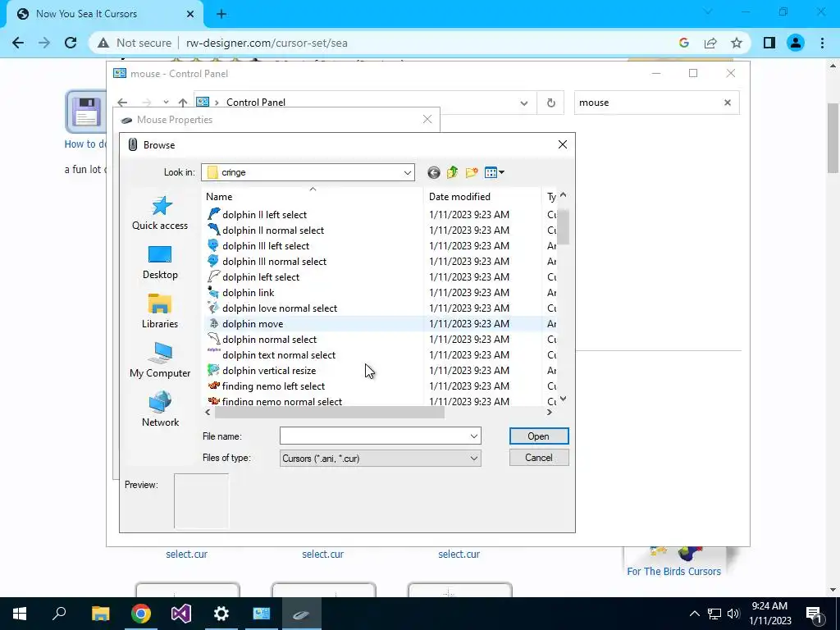The image size is (840, 630).
Task: Select the dolphin III normal select cursor icon
Action: click(x=214, y=261)
